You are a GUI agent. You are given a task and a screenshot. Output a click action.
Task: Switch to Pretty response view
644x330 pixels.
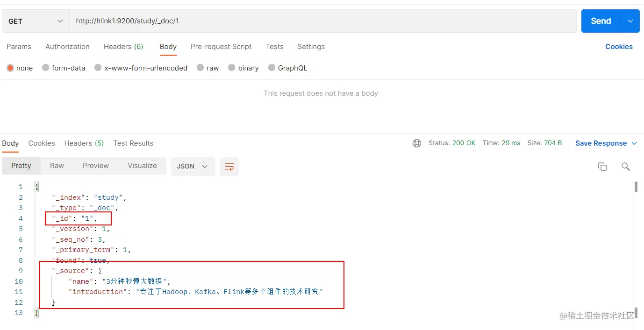point(21,166)
